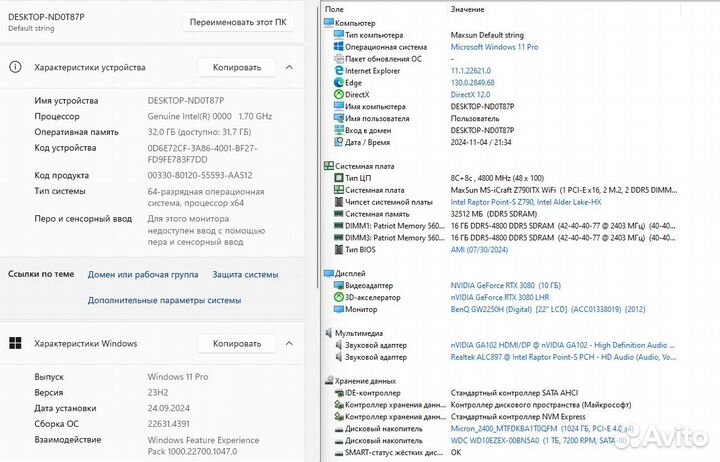The width and height of the screenshot is (720, 462).
Task: Open the Edge version 130.0.2849.68 link
Action: [472, 82]
